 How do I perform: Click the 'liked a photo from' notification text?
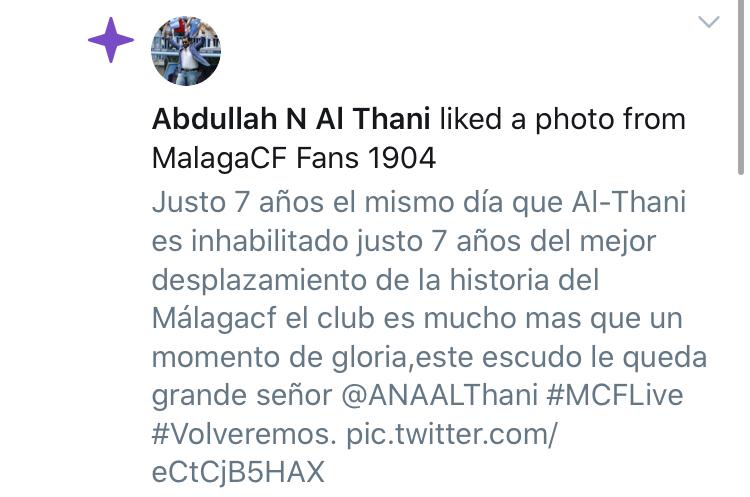click(x=562, y=119)
